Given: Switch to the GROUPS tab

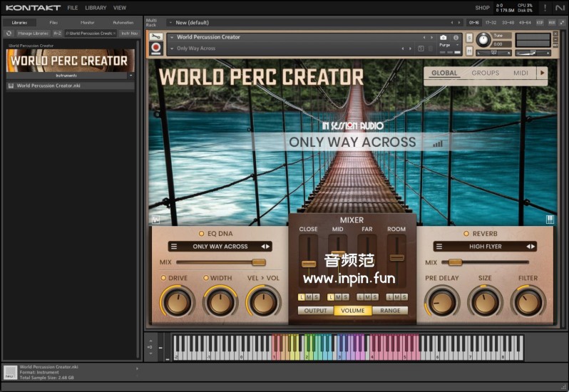Looking at the screenshot, I should point(485,73).
